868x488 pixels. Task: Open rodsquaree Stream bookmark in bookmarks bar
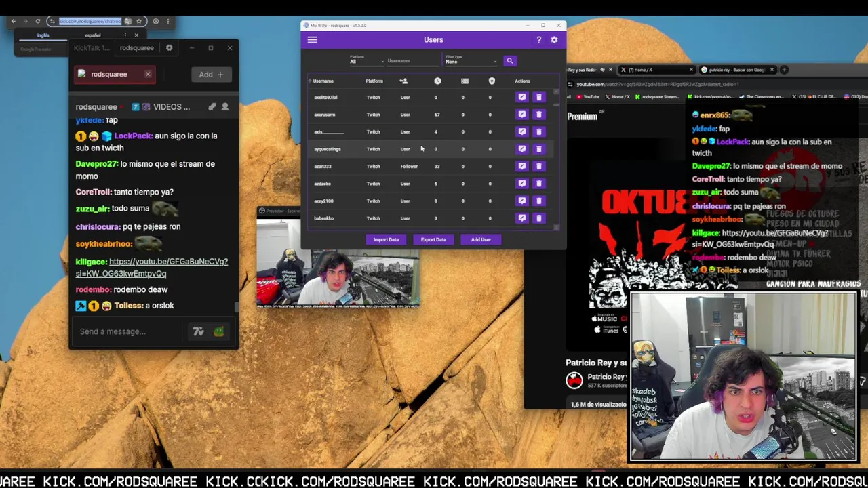point(658,97)
